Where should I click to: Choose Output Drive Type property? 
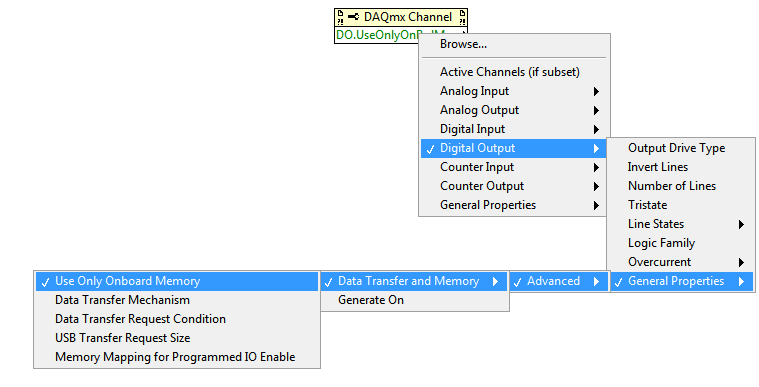[x=681, y=148]
